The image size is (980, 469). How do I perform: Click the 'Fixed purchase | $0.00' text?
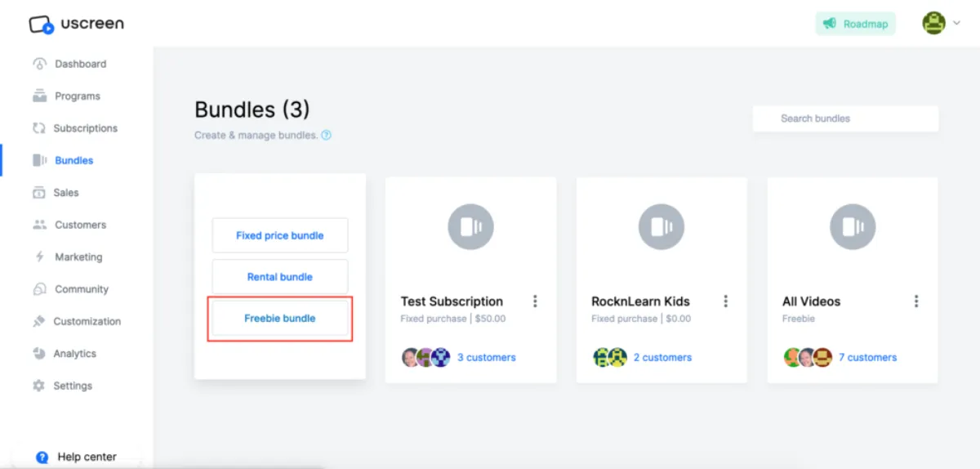point(641,319)
